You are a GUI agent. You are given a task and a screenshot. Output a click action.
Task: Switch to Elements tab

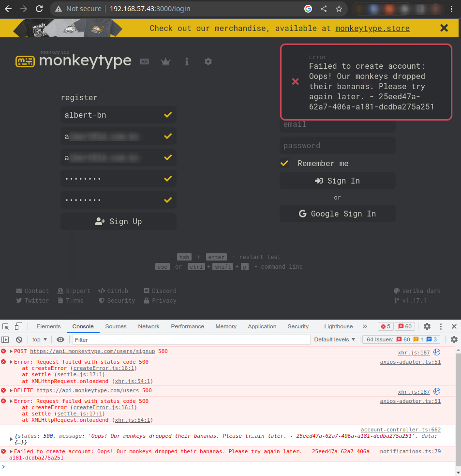[48, 326]
